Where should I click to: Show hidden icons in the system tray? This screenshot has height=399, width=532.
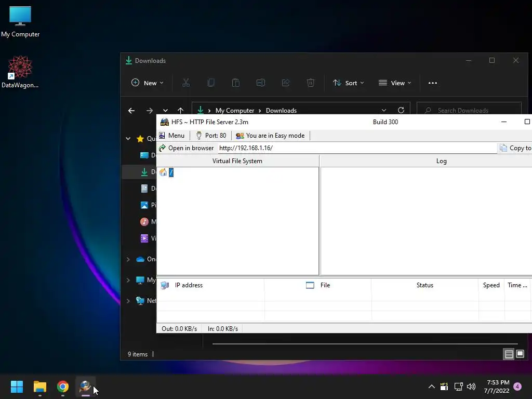(432, 387)
